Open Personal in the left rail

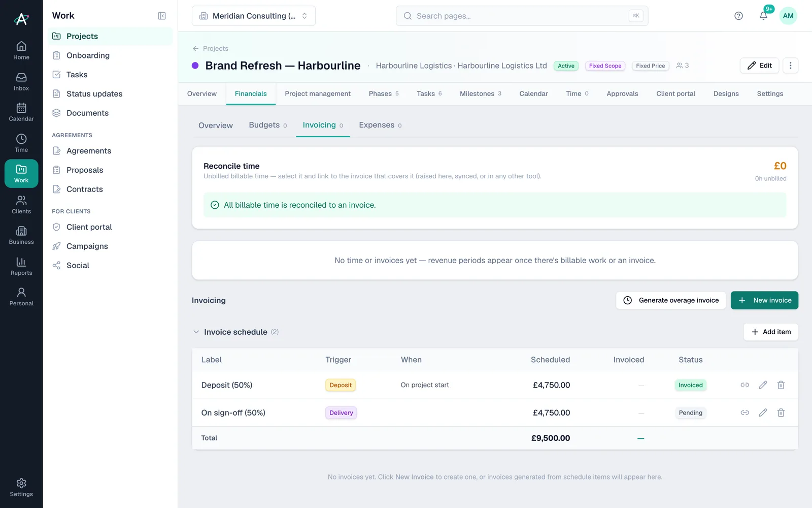[21, 297]
